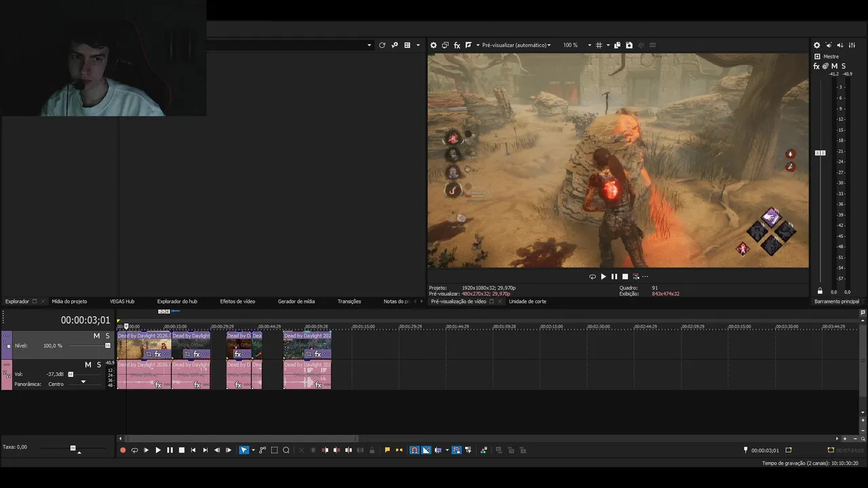Mute the Mestre master bus
Screen dimensions: 868x488
point(834,66)
